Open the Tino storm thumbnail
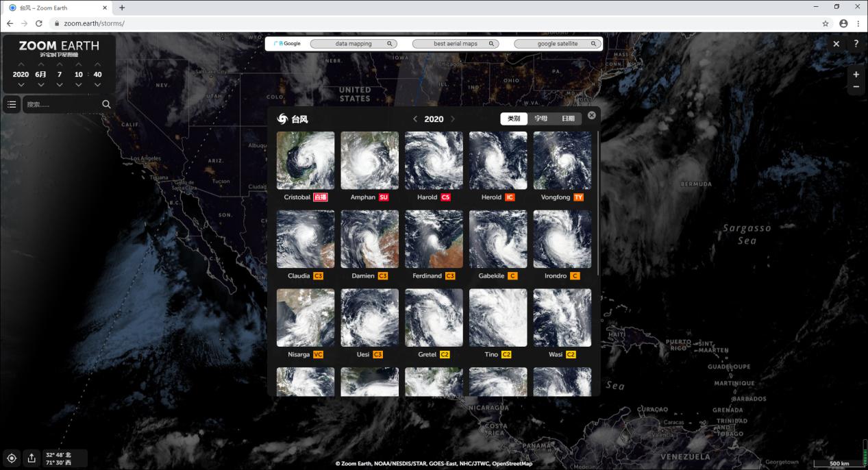 tap(498, 318)
